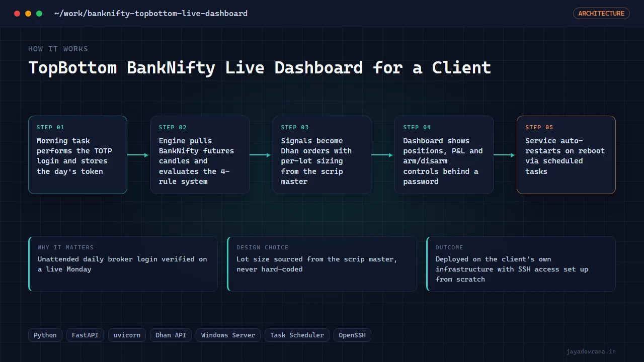Open the Step 01 morning task card
Screen dimensions: 644x362
77,155
